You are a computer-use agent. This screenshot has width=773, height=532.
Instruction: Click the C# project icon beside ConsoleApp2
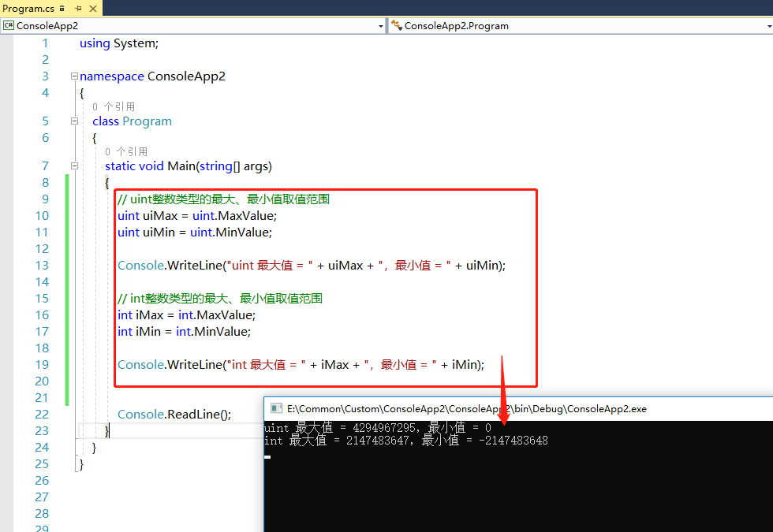pos(9,26)
